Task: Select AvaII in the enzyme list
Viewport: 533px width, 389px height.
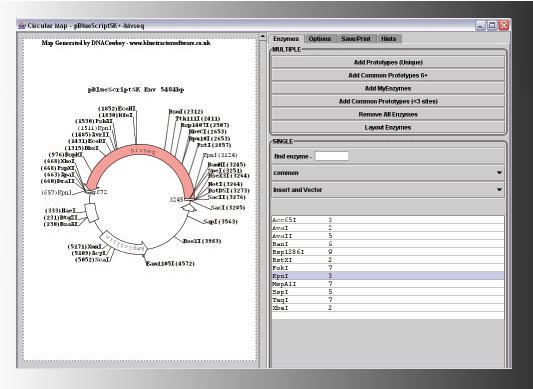Action: pyautogui.click(x=388, y=236)
